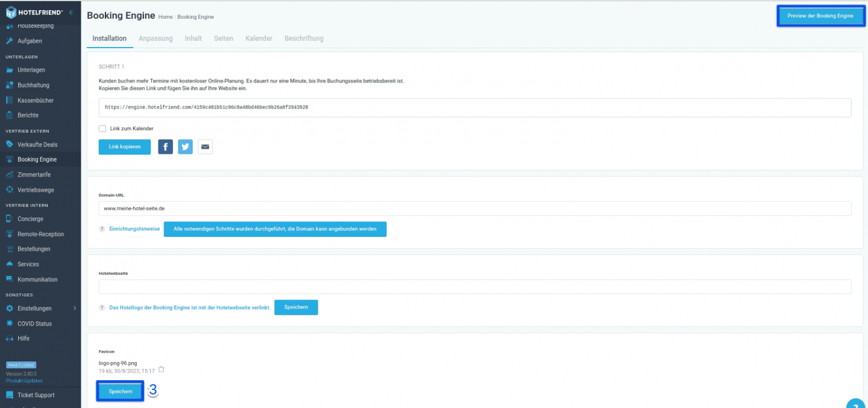Save favicon with the bottom Speichern button
The image size is (868, 408).
[121, 391]
